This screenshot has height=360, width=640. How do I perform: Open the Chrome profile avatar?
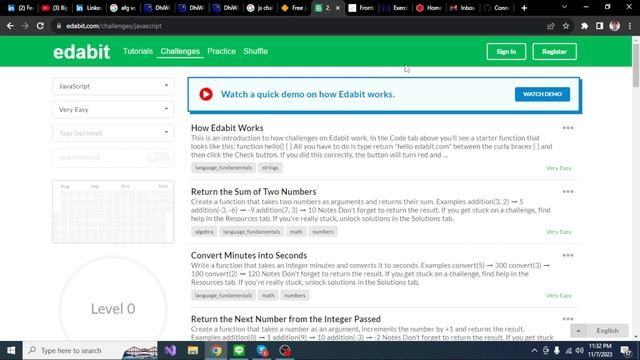tap(614, 26)
